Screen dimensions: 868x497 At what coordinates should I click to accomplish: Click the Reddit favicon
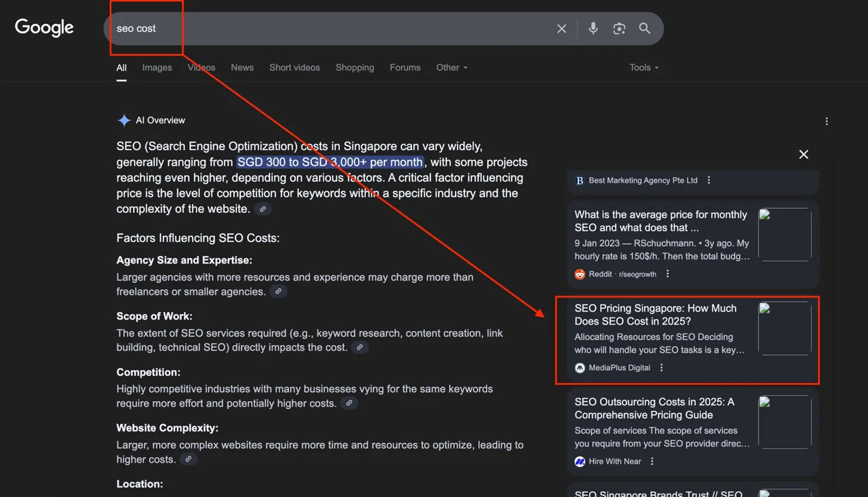[580, 274]
